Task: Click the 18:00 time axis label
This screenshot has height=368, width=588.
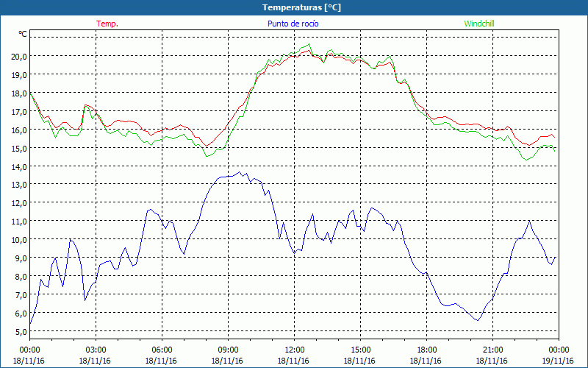Action: pos(426,350)
